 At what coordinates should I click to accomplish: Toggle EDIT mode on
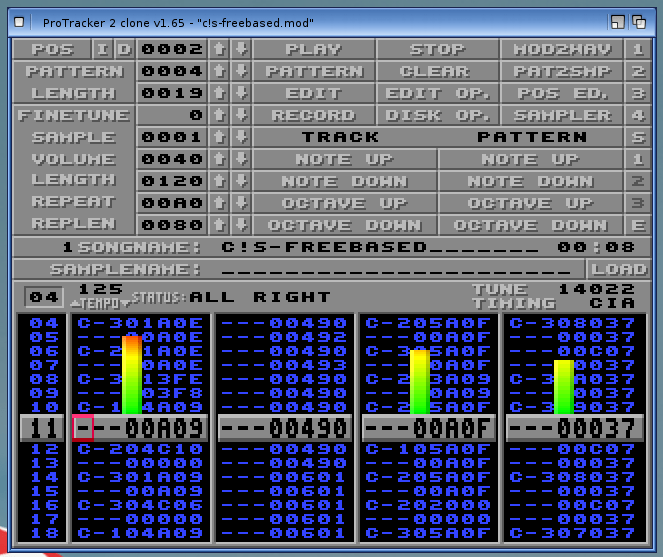click(313, 93)
